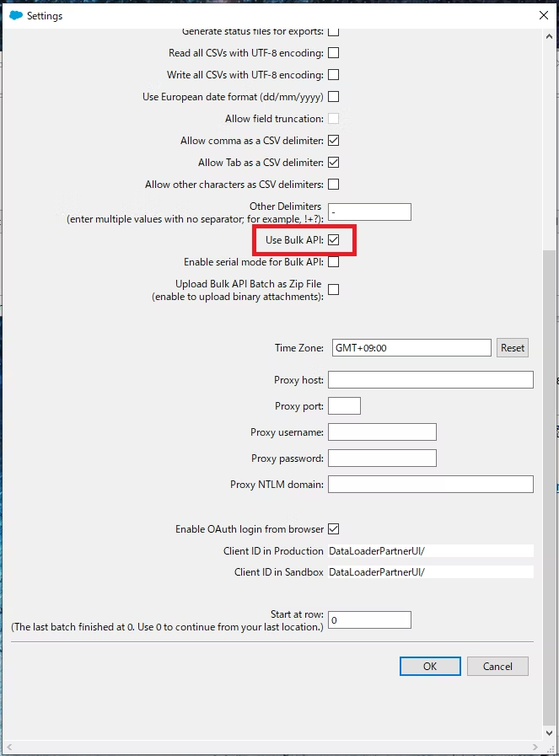Click the horizontal scrollbar left arrow
Viewport: 559px width, 756px height.
(x=8, y=747)
